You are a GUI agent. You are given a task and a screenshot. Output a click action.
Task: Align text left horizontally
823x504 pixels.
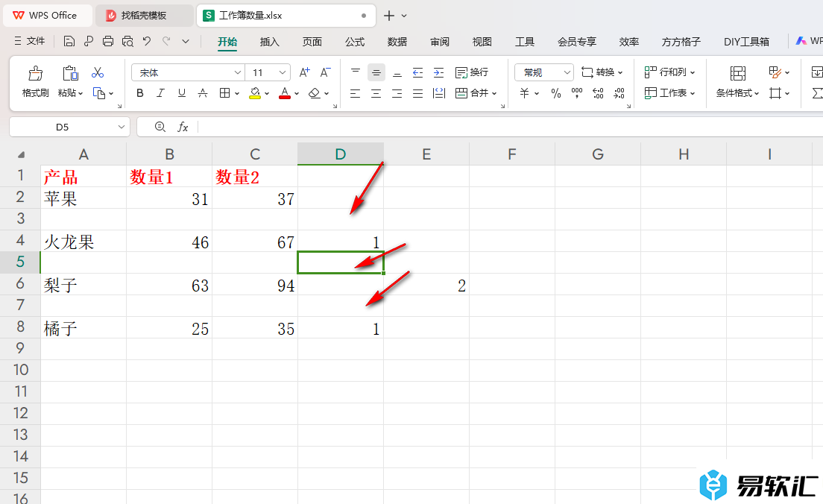click(x=356, y=93)
